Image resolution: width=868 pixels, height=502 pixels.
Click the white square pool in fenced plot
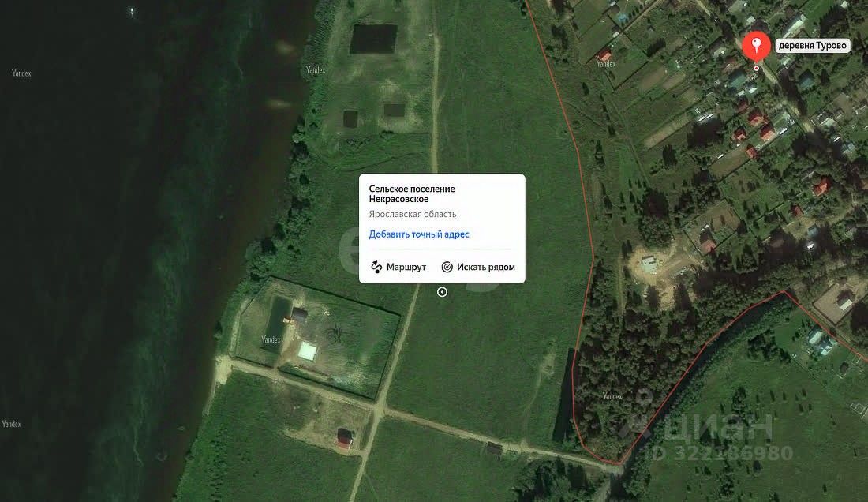coord(307,350)
